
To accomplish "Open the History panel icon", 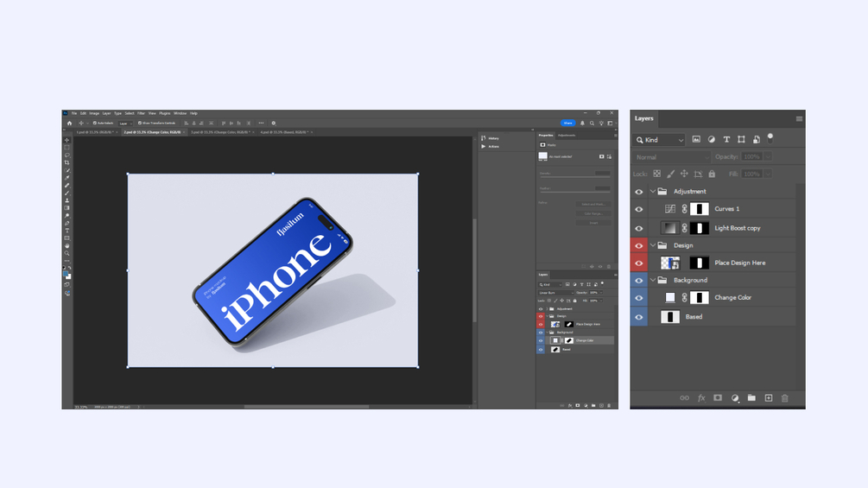I will pyautogui.click(x=484, y=138).
